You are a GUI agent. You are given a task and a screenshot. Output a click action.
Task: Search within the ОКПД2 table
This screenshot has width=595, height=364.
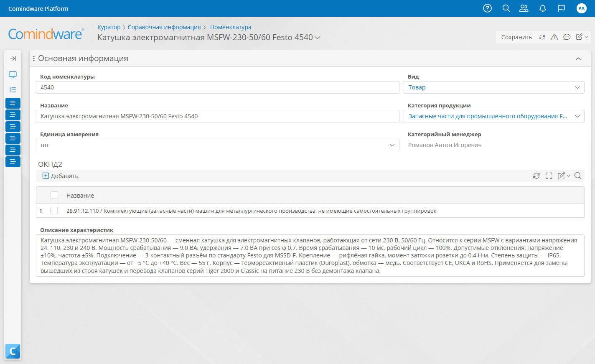[578, 176]
